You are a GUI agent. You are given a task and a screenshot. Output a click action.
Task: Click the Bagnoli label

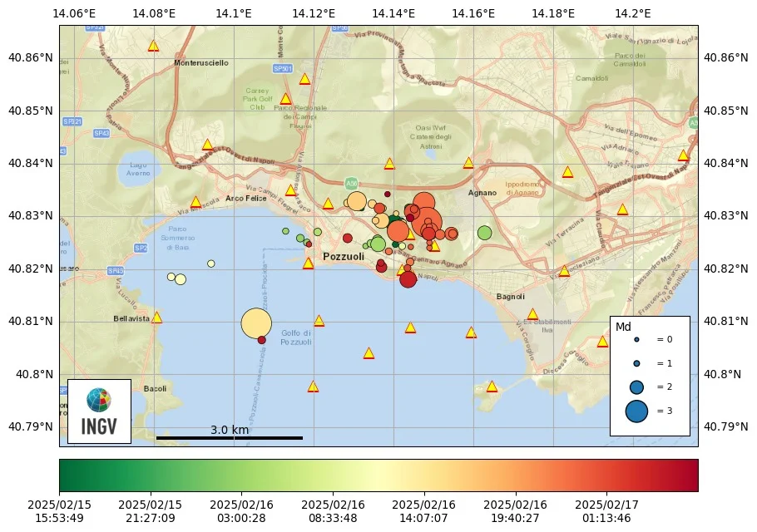[510, 297]
